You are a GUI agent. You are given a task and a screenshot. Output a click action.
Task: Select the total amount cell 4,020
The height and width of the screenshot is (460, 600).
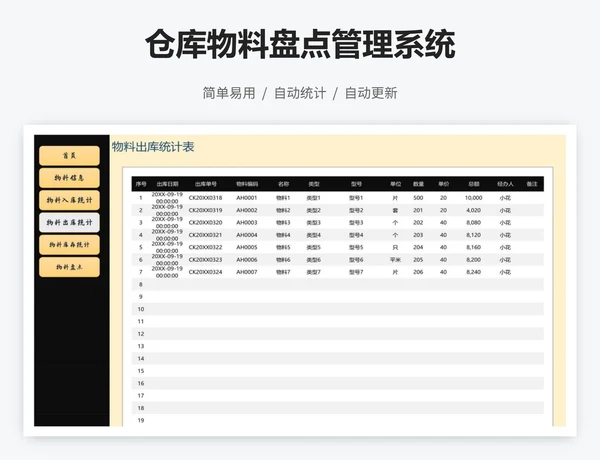tap(474, 210)
